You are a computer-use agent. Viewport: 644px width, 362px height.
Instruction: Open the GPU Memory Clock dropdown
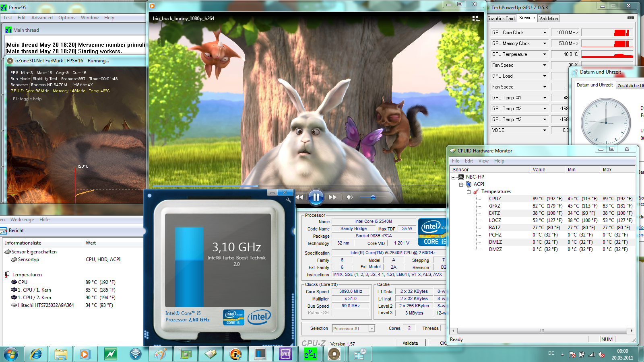coord(545,43)
